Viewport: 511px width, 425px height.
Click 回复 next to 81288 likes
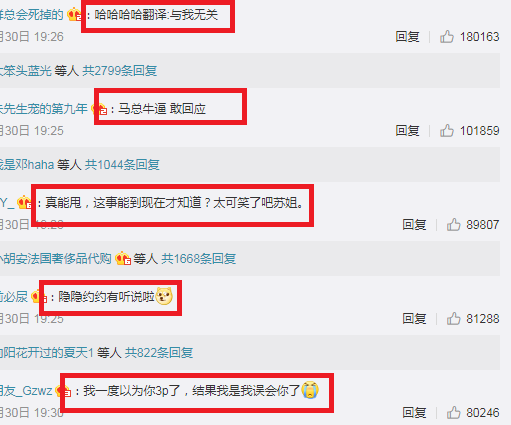pyautogui.click(x=414, y=319)
